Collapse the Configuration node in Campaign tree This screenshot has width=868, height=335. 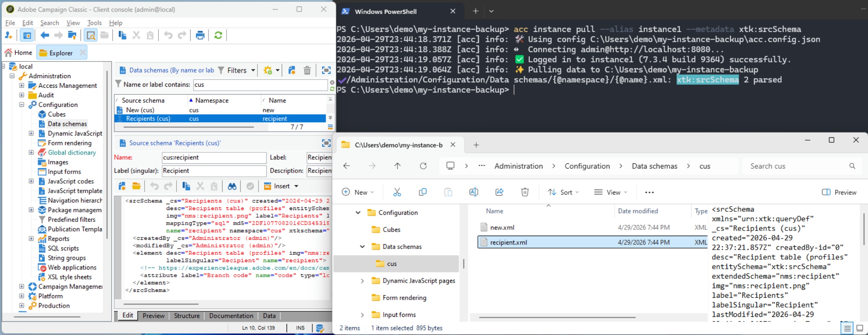tap(22, 104)
